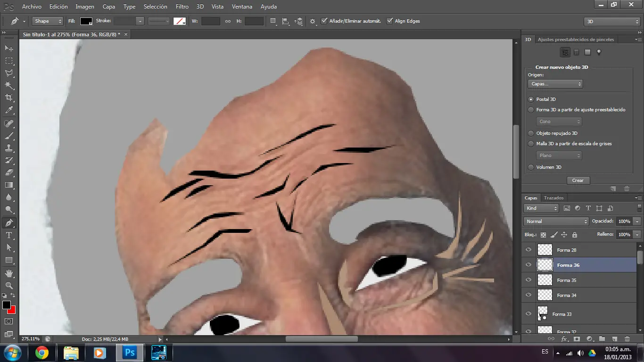
Task: Select Forma 3D a partir de ajuste preestablecido
Action: (x=531, y=110)
